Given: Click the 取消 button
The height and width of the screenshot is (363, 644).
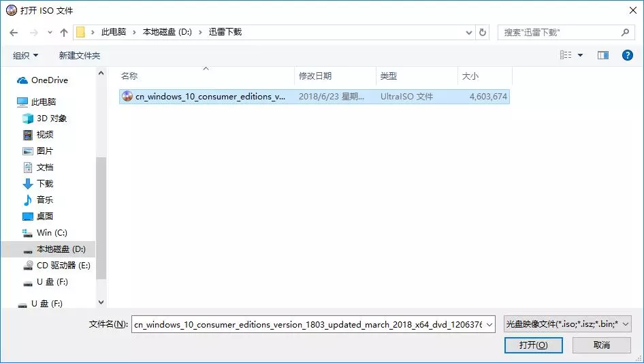Looking at the screenshot, I should tap(602, 345).
